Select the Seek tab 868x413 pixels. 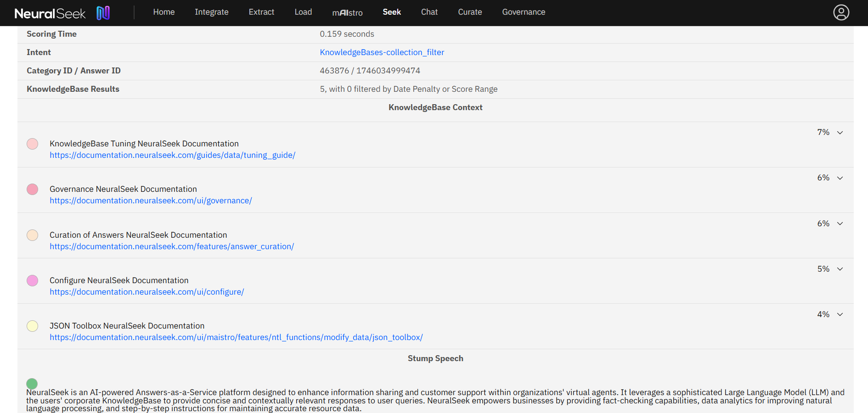392,12
